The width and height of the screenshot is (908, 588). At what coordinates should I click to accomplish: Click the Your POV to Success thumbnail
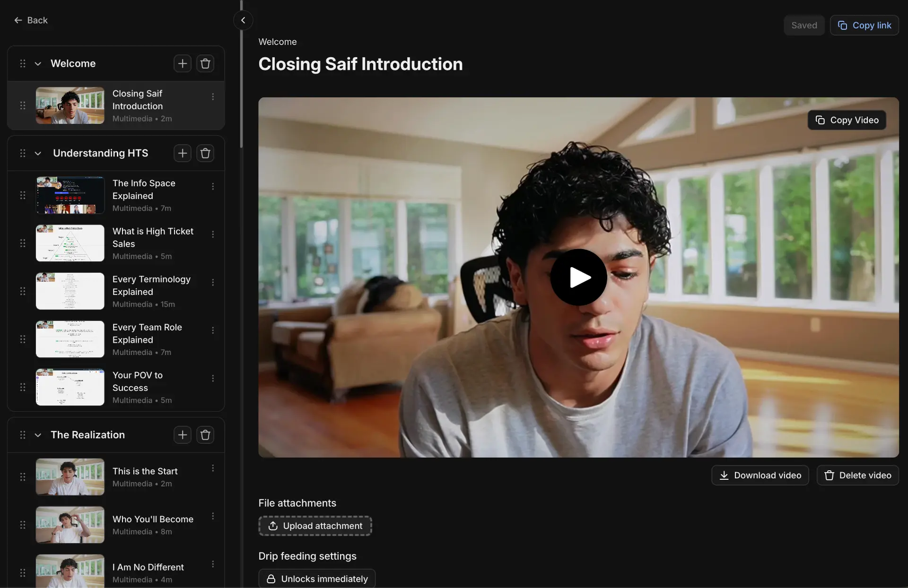coord(70,387)
